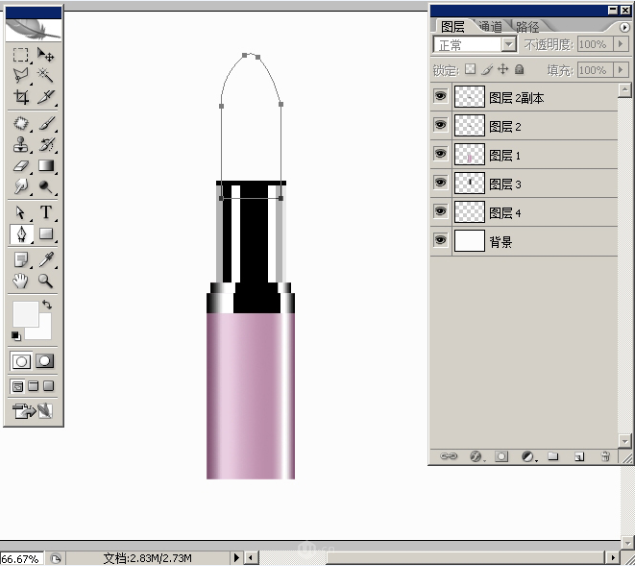Select the 图层 3 layer

coord(505,184)
